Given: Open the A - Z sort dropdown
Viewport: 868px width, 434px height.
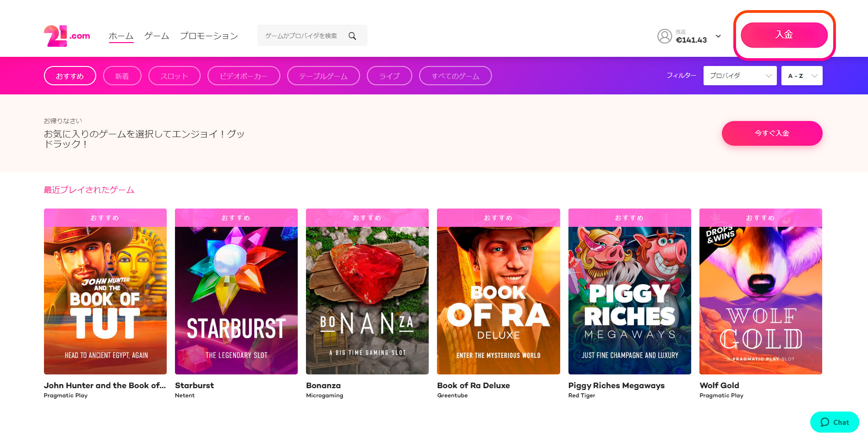Looking at the screenshot, I should 802,76.
